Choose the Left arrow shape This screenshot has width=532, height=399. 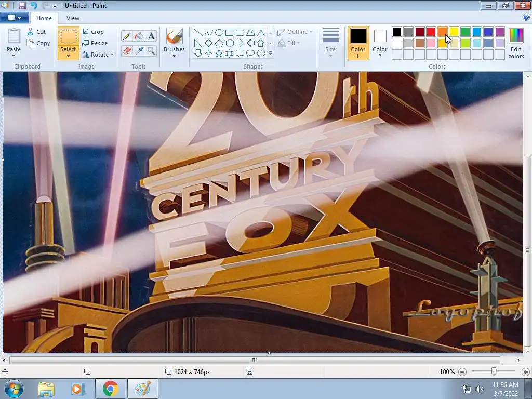250,43
